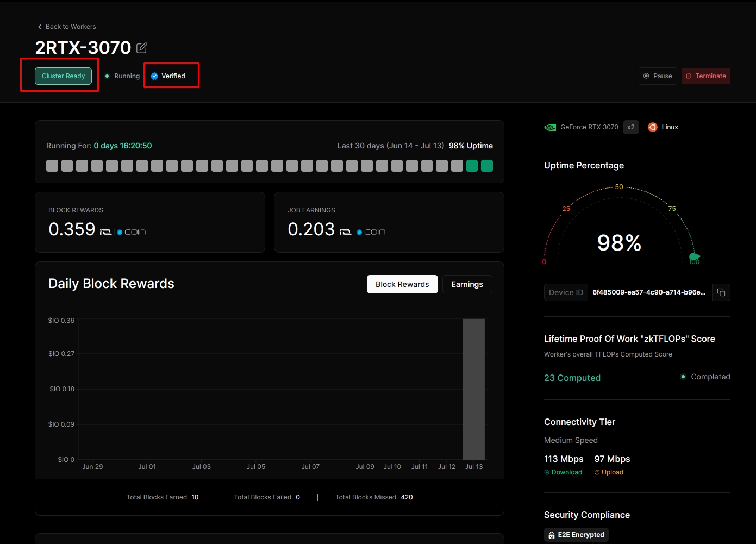Click the blue Verified checkmark badge icon
The height and width of the screenshot is (544, 756).
pos(154,76)
